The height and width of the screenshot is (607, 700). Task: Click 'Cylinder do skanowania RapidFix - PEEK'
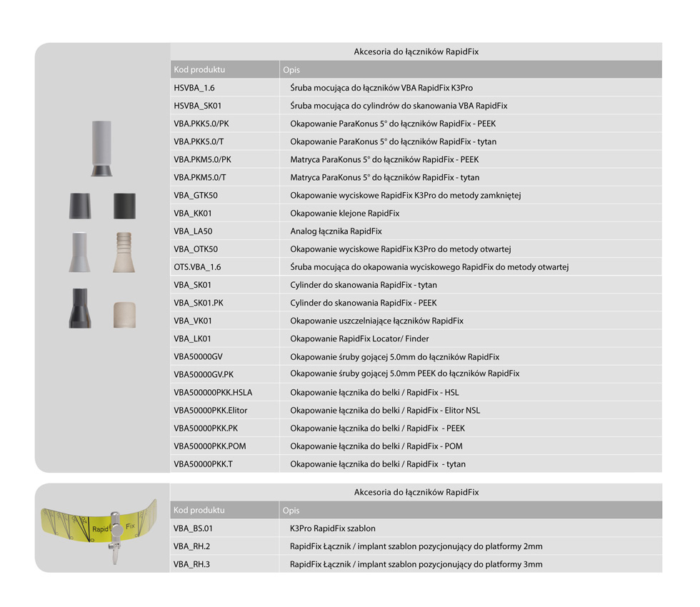364,303
